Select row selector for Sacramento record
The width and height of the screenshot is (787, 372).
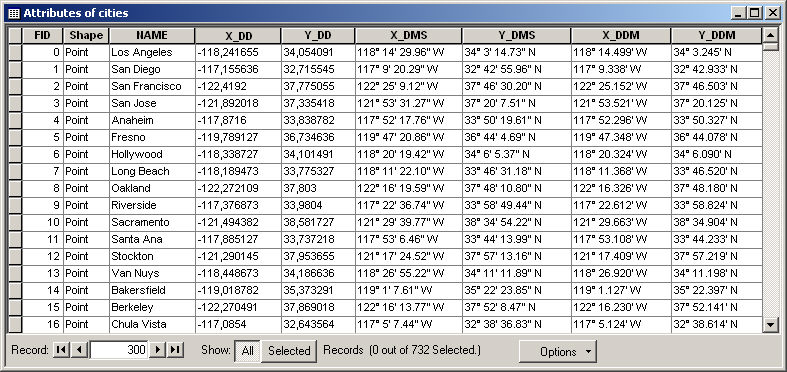15,222
